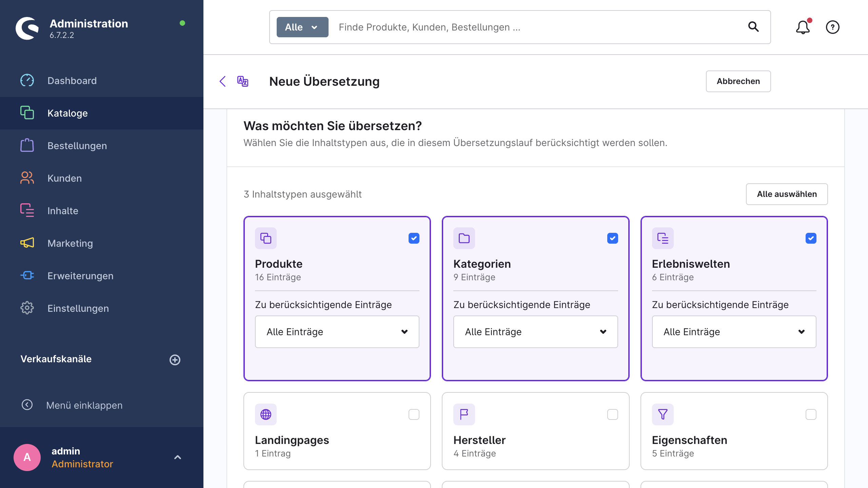
Task: Click the Verkaufskanäle heading
Action: (56, 359)
